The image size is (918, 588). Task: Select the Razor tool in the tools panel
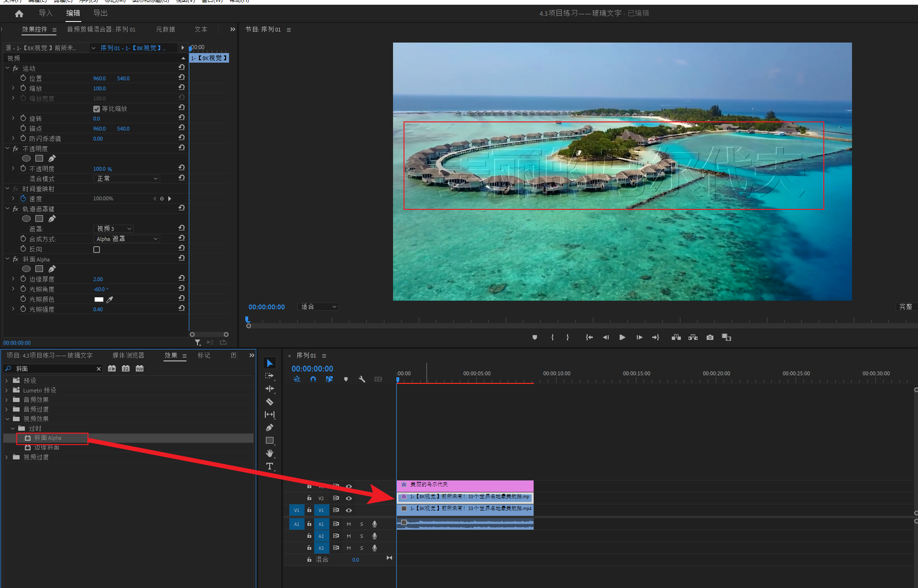pyautogui.click(x=270, y=402)
